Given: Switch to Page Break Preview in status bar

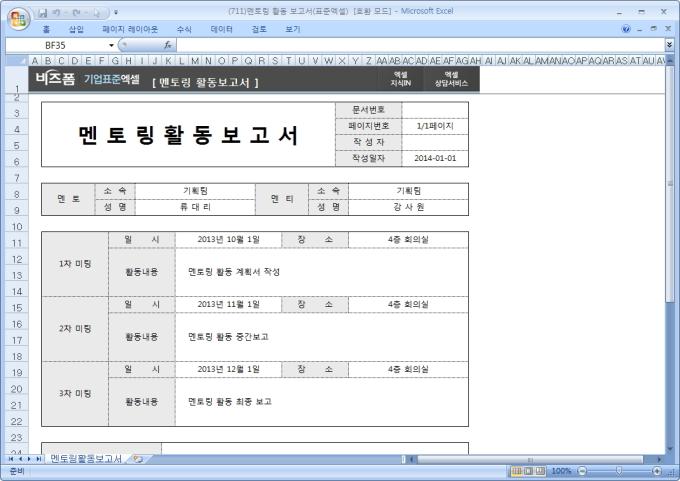Looking at the screenshot, I should click(x=540, y=471).
